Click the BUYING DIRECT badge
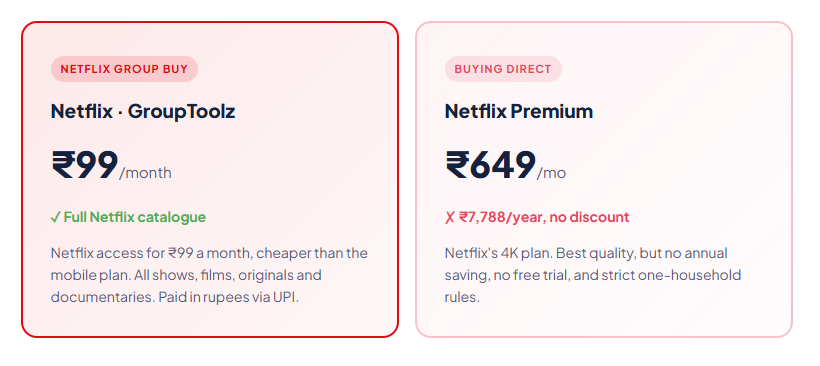This screenshot has width=820, height=366. pyautogui.click(x=503, y=69)
